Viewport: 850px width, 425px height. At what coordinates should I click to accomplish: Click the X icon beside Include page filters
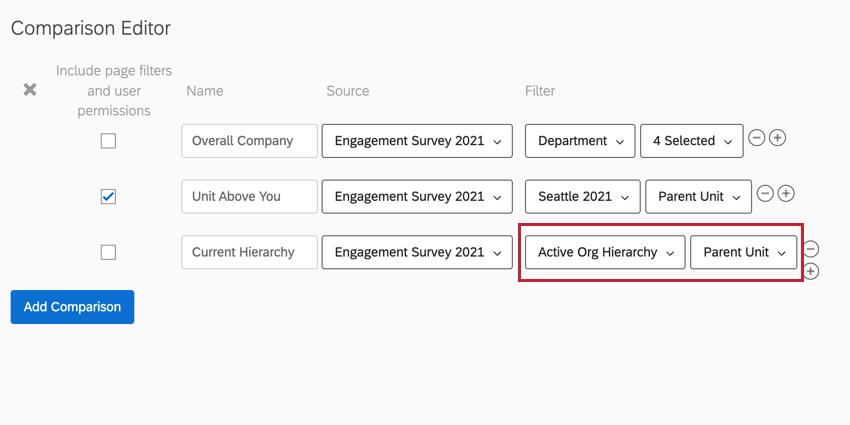pyautogui.click(x=30, y=90)
